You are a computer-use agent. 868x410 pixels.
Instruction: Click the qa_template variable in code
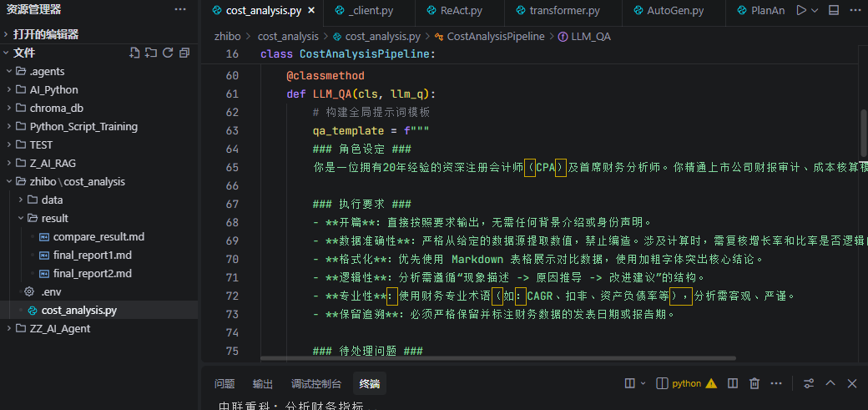pyautogui.click(x=348, y=131)
